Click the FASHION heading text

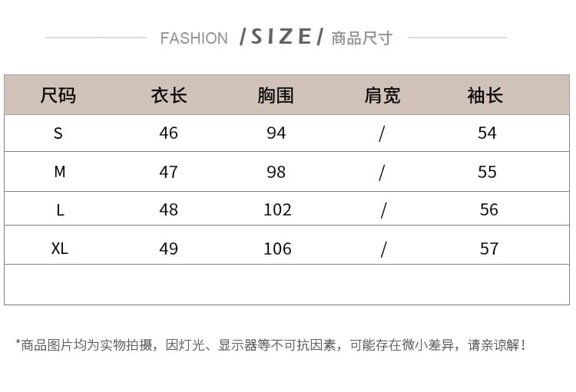[x=194, y=38]
